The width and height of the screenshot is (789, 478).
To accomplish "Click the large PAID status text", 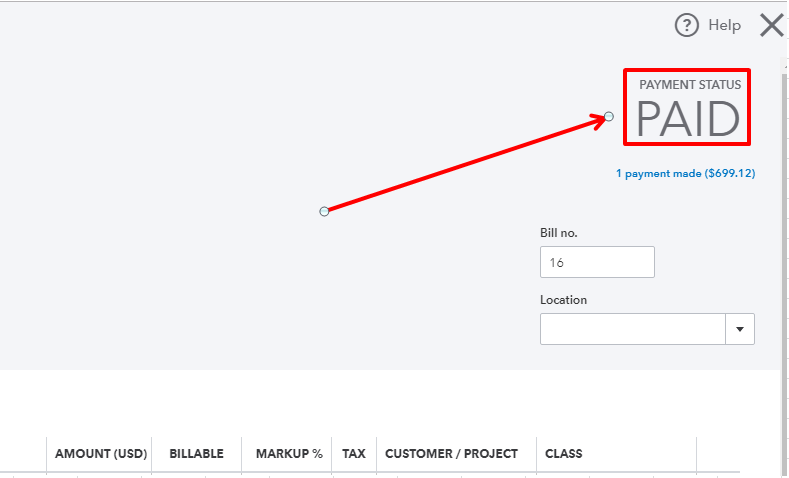I will 688,120.
